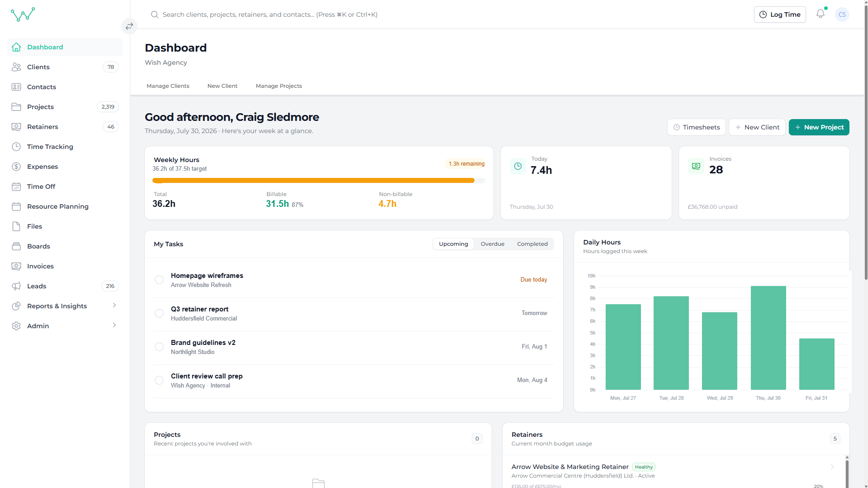Viewport: 868px width, 488px height.
Task: Open Arrow Website & Marketing Retainer chevron
Action: click(832, 467)
